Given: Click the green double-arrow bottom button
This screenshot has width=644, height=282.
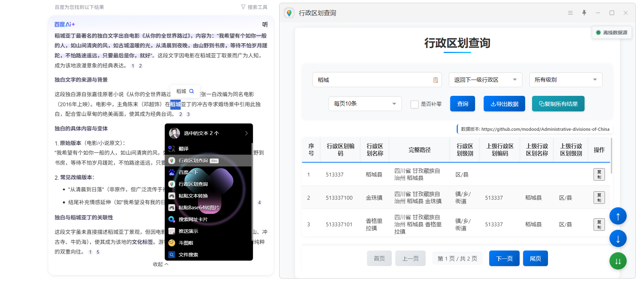Looking at the screenshot, I should (618, 261).
